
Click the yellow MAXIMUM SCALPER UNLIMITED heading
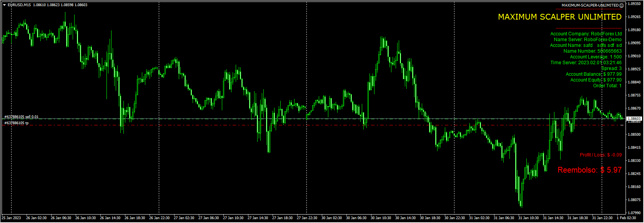click(x=560, y=17)
